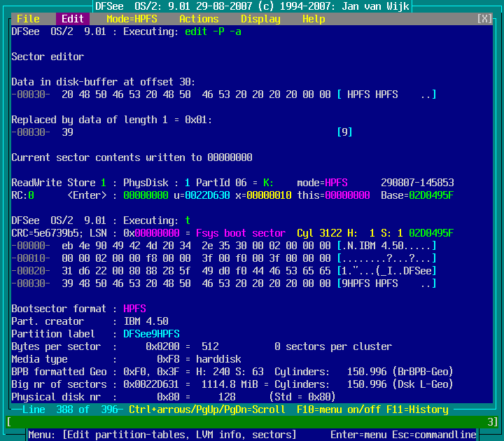The width and height of the screenshot is (504, 441).
Task: Click the partition label DFSee9HPFS
Action: click(x=151, y=334)
